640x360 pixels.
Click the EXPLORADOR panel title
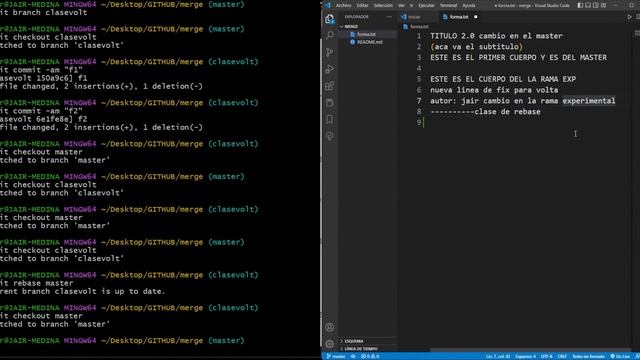356,17
